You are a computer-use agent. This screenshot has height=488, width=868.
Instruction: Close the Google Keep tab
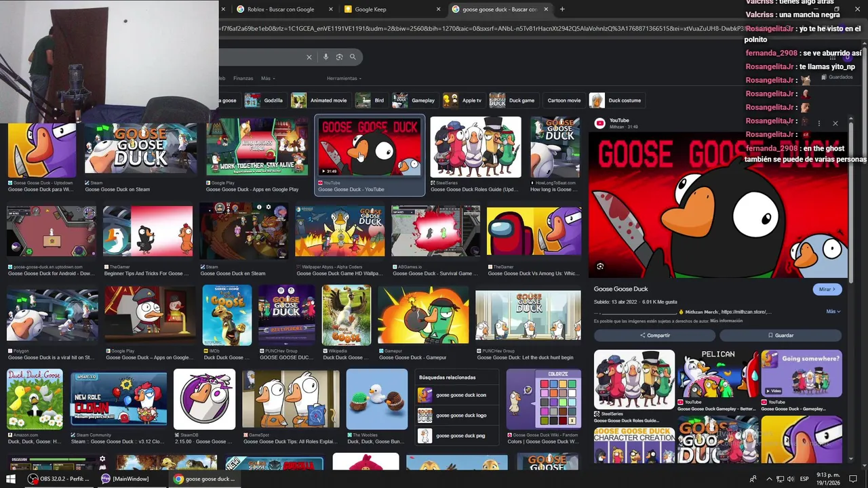click(x=438, y=9)
